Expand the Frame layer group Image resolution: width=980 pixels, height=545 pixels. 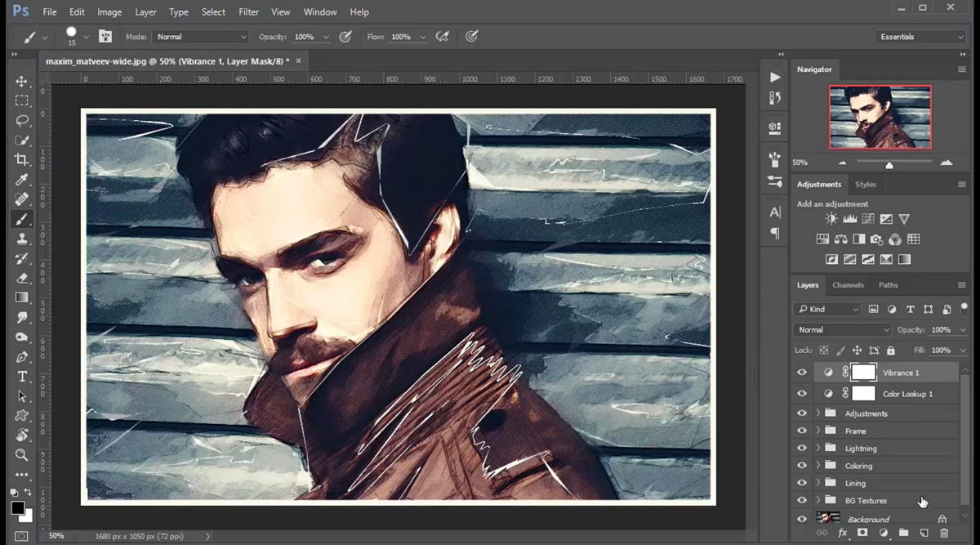pos(817,431)
